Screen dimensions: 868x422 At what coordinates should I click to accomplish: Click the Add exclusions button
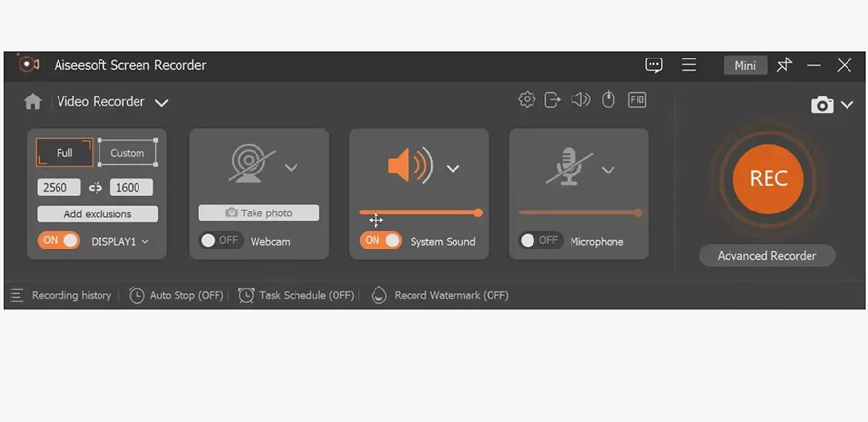click(x=98, y=214)
